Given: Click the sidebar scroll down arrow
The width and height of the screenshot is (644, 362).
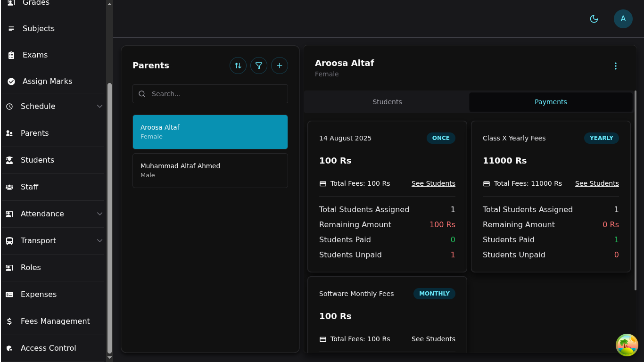Looking at the screenshot, I should pyautogui.click(x=109, y=358).
